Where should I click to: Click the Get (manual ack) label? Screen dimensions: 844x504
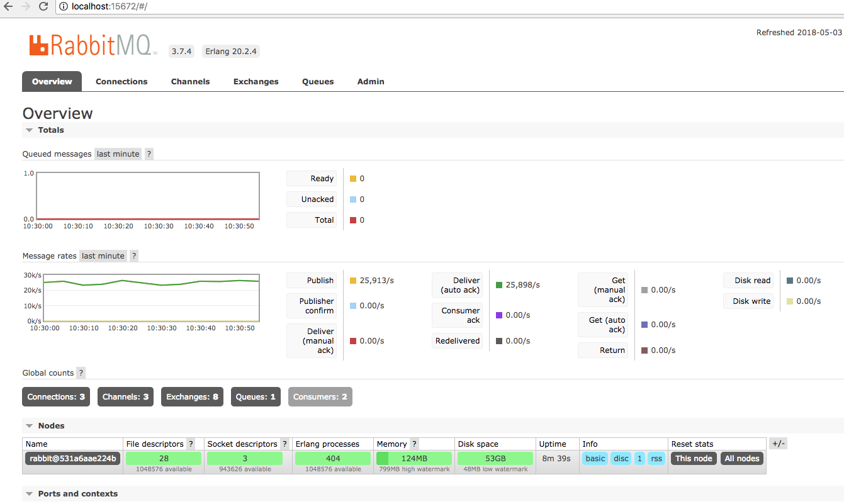pyautogui.click(x=603, y=290)
